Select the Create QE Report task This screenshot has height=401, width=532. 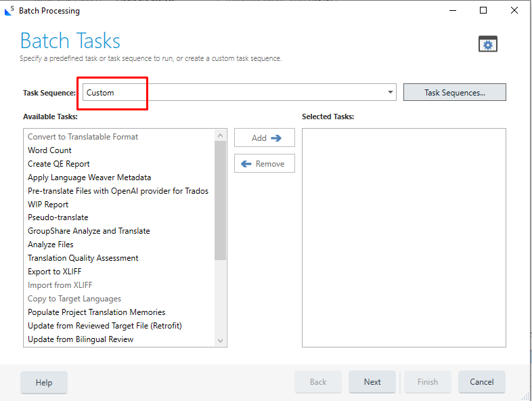pyautogui.click(x=58, y=164)
